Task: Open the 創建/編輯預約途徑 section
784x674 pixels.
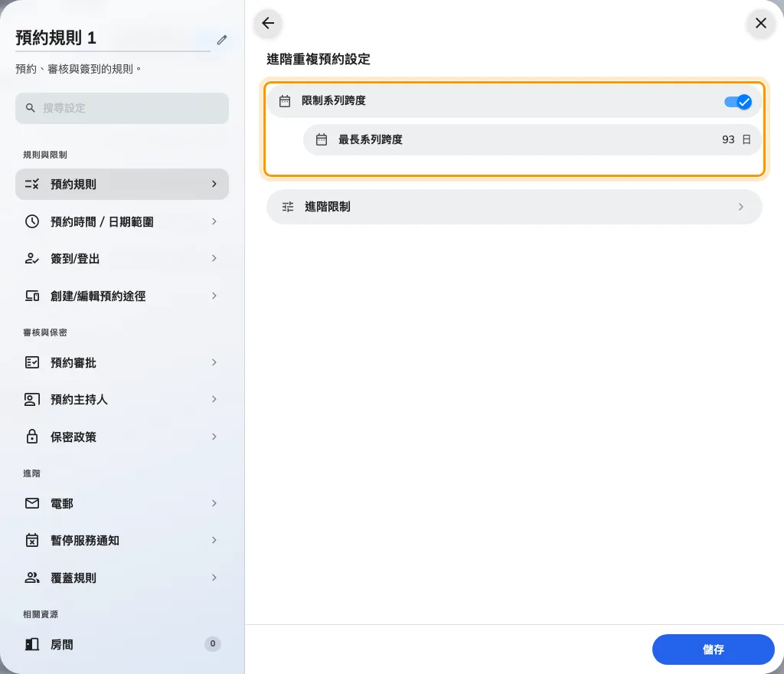Action: [122, 296]
